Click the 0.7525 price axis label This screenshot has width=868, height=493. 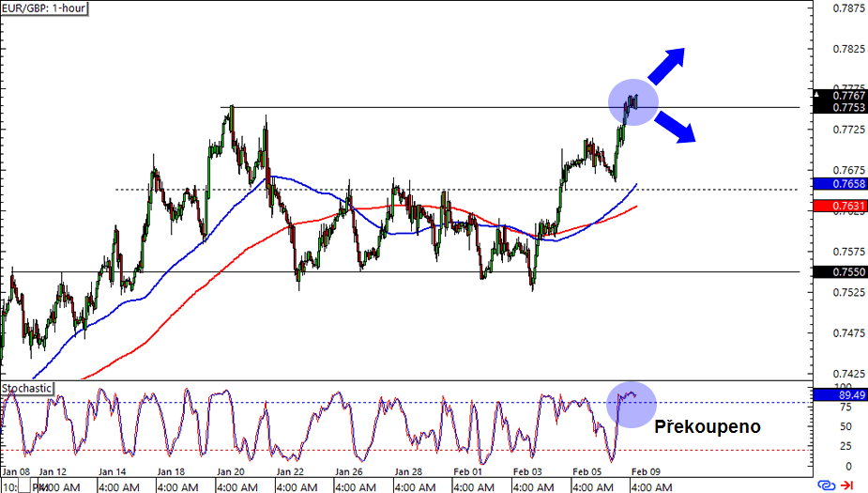(x=848, y=292)
